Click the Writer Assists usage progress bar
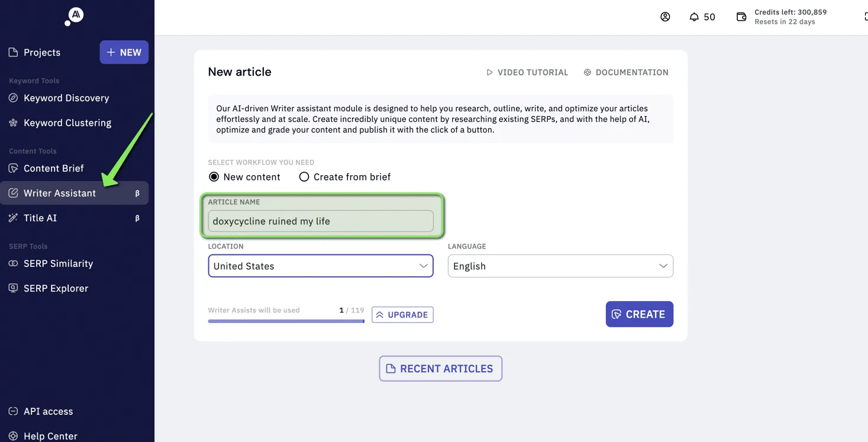This screenshot has width=868, height=442. [286, 321]
